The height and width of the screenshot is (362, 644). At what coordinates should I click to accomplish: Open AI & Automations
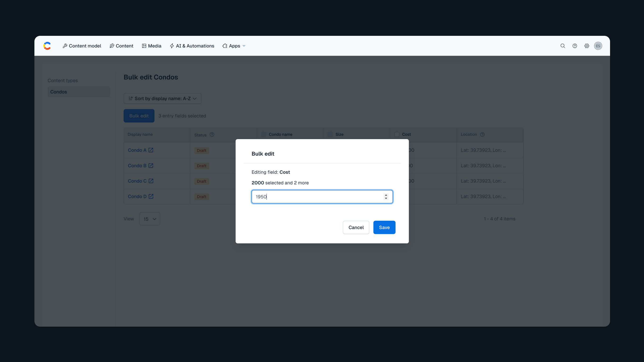tap(192, 46)
